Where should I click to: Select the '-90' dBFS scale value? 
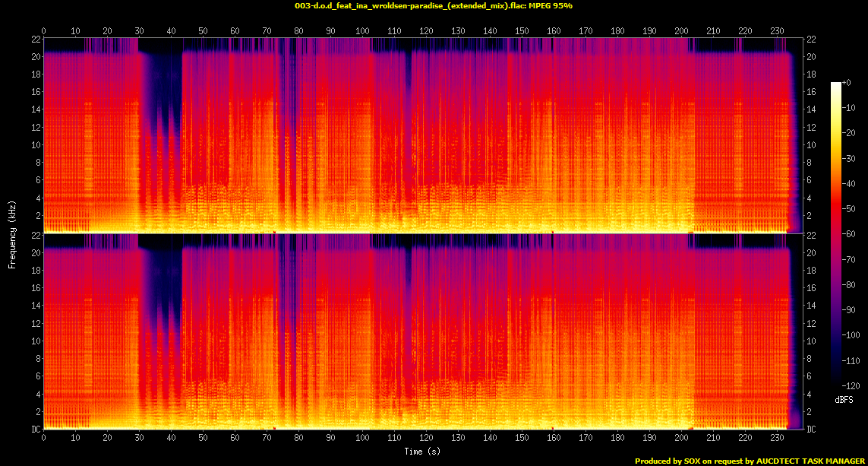click(x=848, y=309)
